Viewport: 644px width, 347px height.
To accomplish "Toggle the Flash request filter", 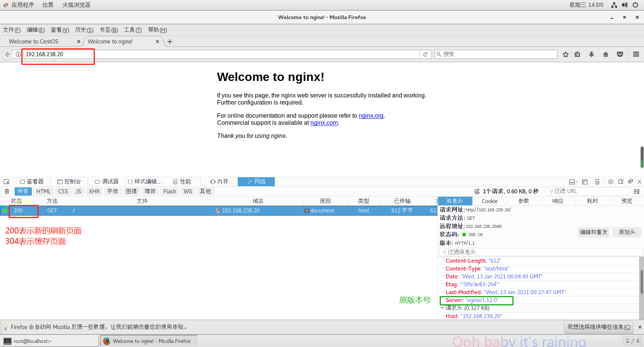I will tap(169, 191).
